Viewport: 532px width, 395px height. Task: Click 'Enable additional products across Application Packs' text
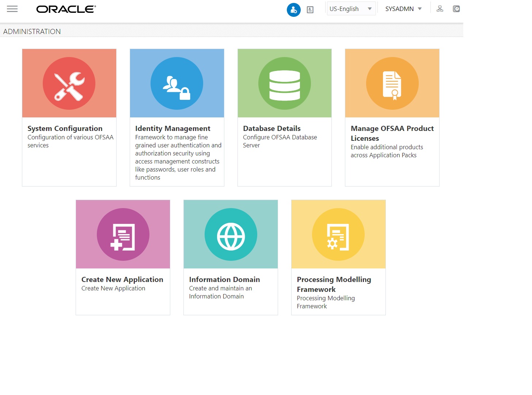pos(387,151)
